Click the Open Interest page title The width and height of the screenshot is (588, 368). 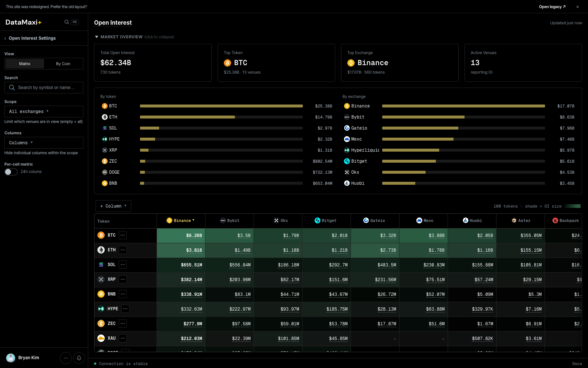pyautogui.click(x=113, y=23)
